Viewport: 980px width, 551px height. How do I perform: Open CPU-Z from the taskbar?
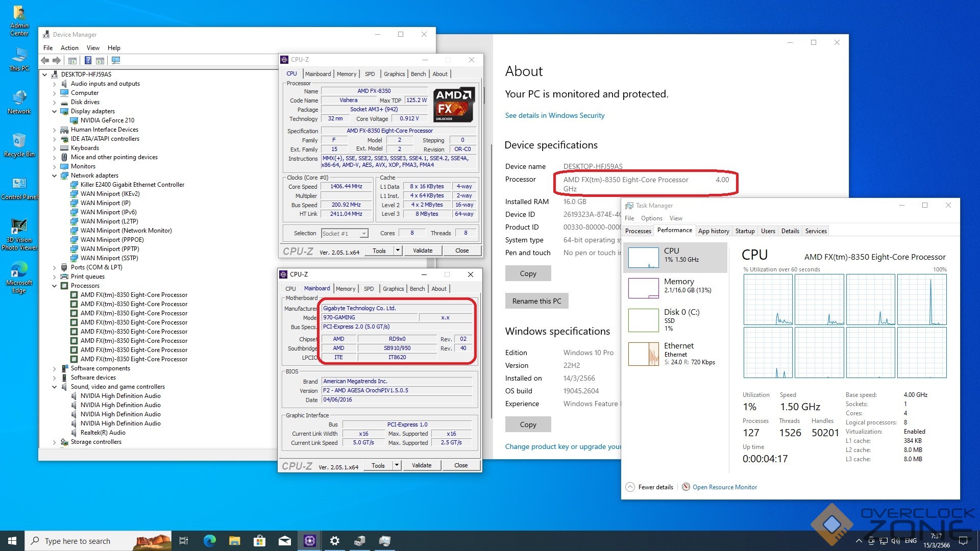coord(310,541)
